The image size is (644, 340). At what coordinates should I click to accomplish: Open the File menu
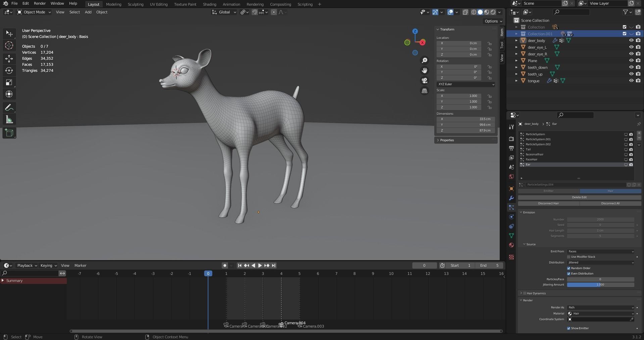tap(14, 3)
